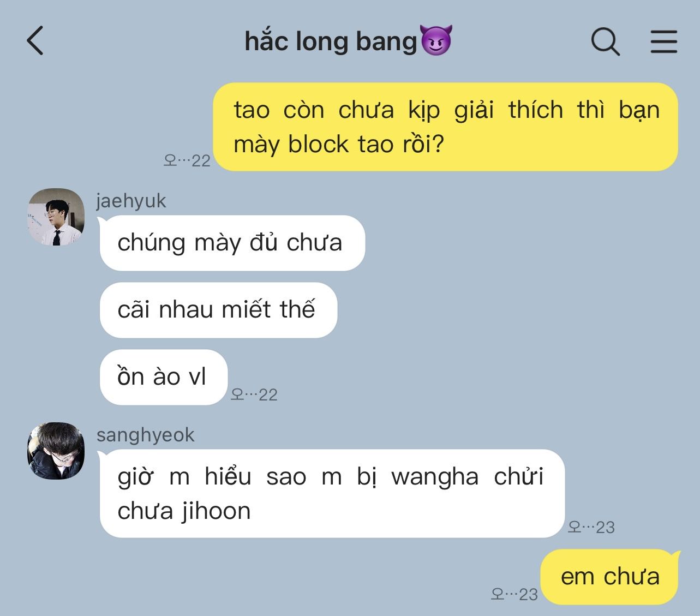Go back using the left chevron arrow
This screenshot has width=700, height=616.
pyautogui.click(x=35, y=41)
